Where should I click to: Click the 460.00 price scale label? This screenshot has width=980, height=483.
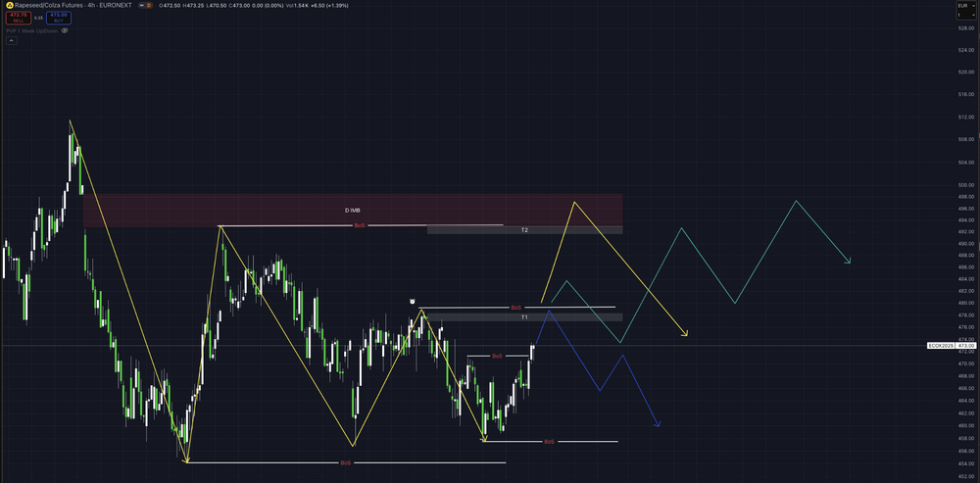(x=966, y=425)
